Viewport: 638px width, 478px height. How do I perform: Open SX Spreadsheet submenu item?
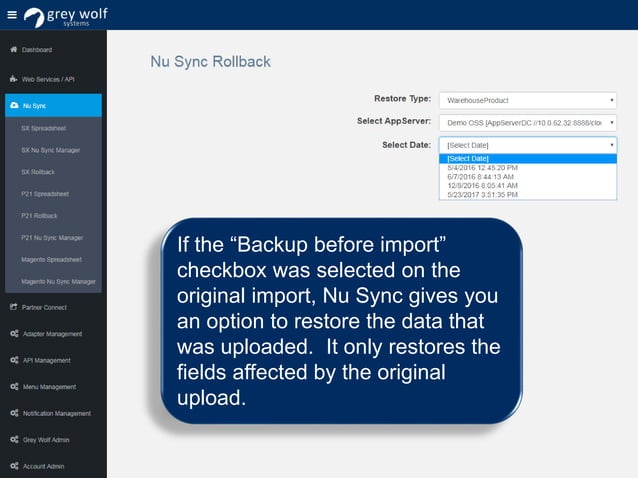click(44, 128)
